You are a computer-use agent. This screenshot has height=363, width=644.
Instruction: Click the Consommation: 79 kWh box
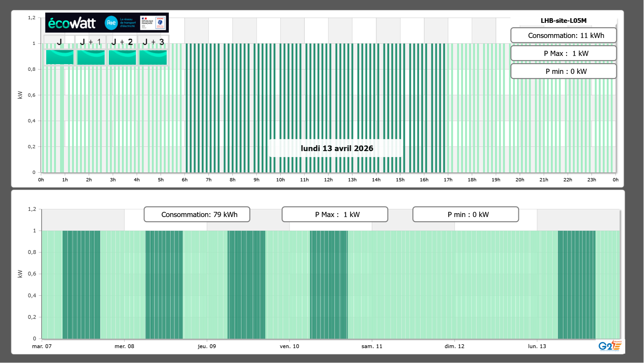pyautogui.click(x=197, y=214)
